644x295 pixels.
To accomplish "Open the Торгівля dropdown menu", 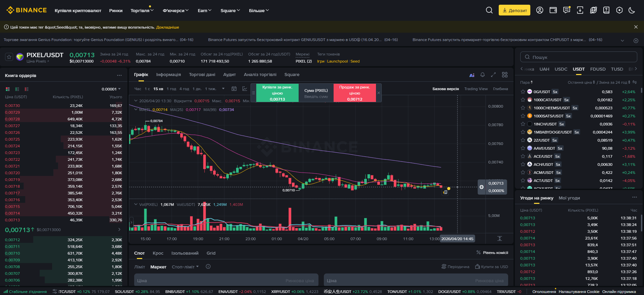I will click(x=142, y=10).
